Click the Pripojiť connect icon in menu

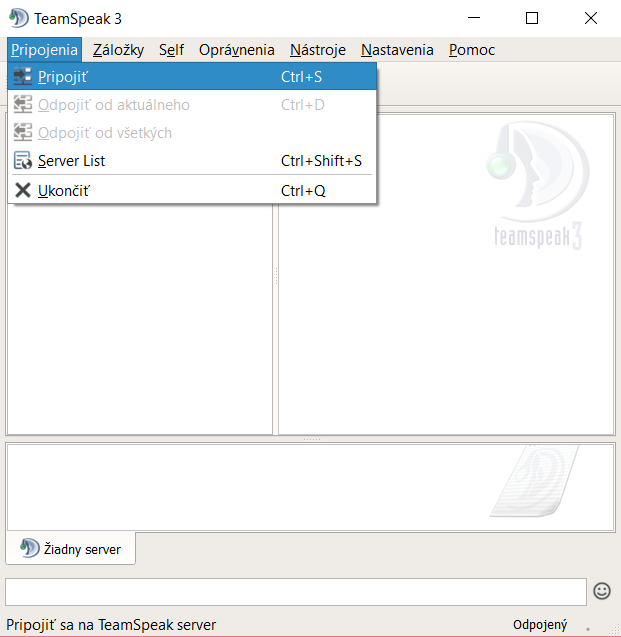tap(23, 76)
